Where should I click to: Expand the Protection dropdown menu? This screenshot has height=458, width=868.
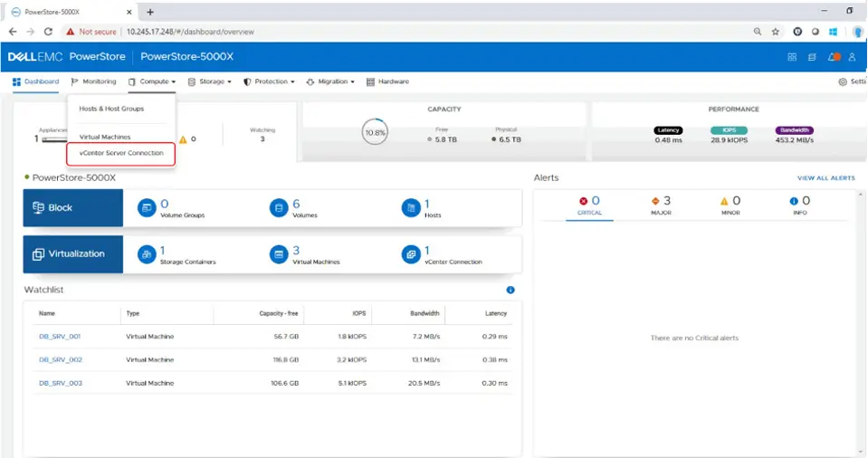270,81
